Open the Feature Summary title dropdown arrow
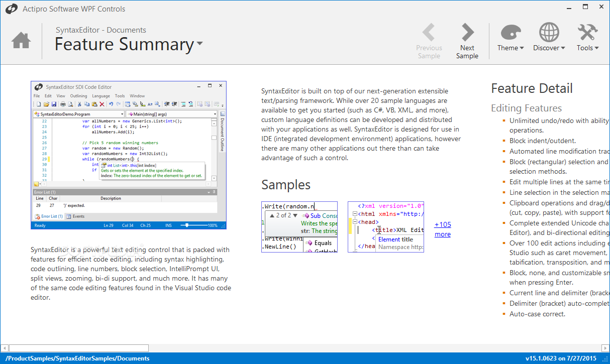Viewport: 610px width, 364px height. pos(200,44)
